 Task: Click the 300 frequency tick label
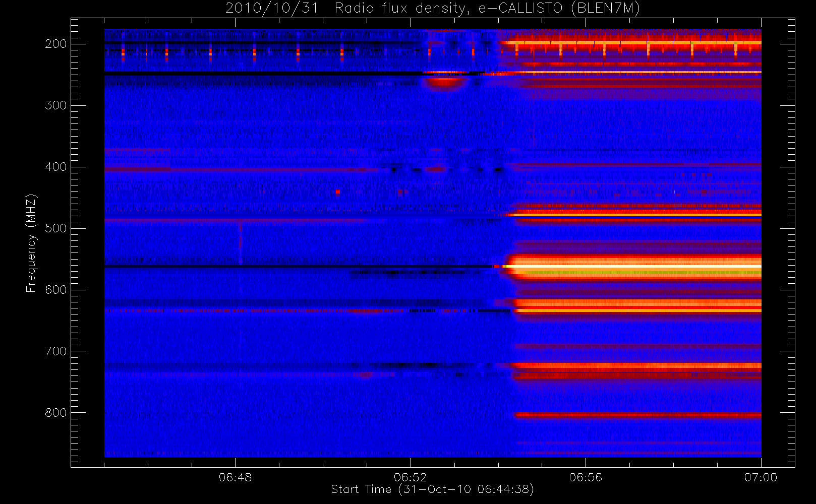(55, 105)
